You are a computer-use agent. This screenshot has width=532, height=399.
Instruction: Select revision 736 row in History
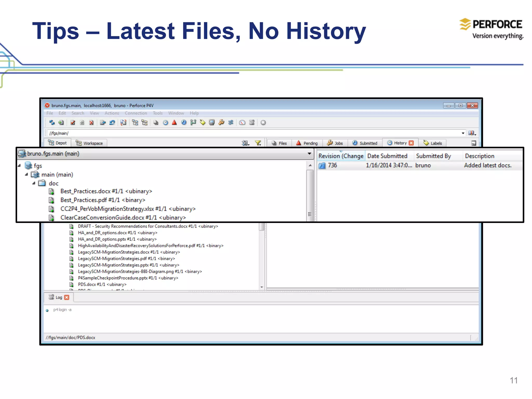(x=420, y=165)
